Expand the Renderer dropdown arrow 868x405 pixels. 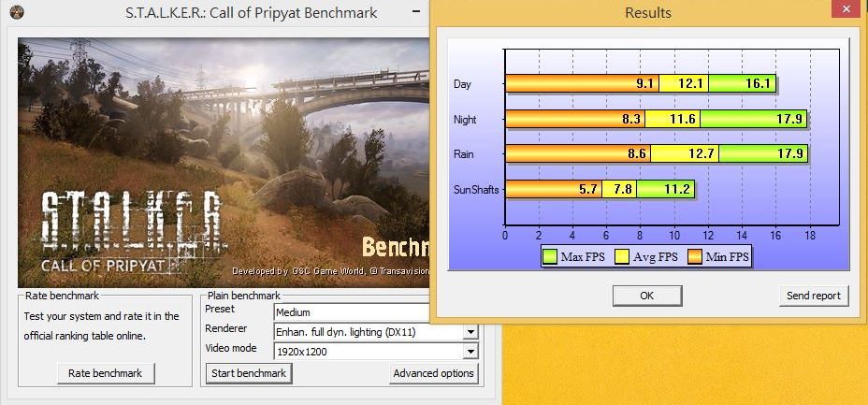pos(470,332)
